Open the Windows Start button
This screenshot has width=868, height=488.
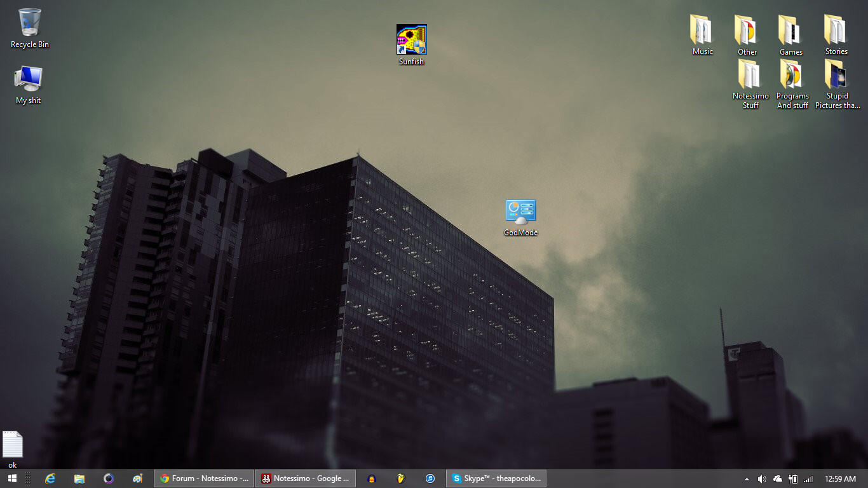(12, 478)
